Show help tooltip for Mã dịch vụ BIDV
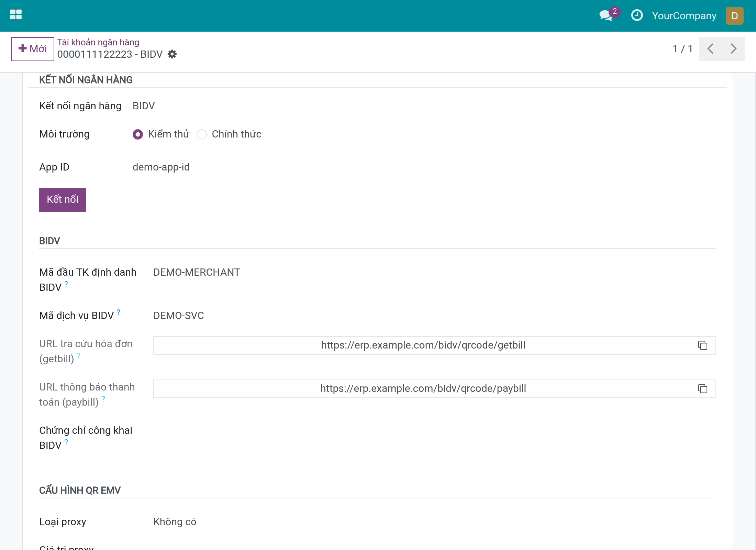 pos(119,312)
